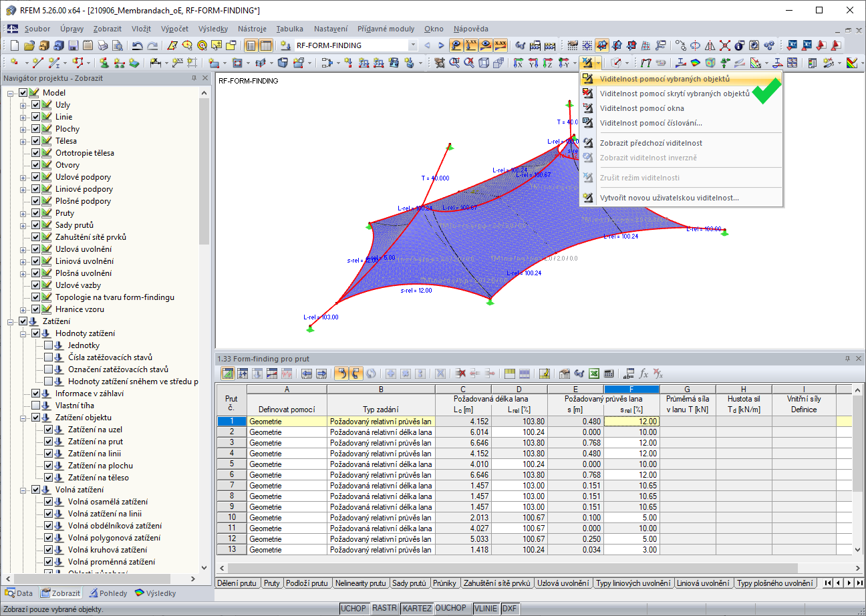Click the color scale settings icon

tap(851, 63)
